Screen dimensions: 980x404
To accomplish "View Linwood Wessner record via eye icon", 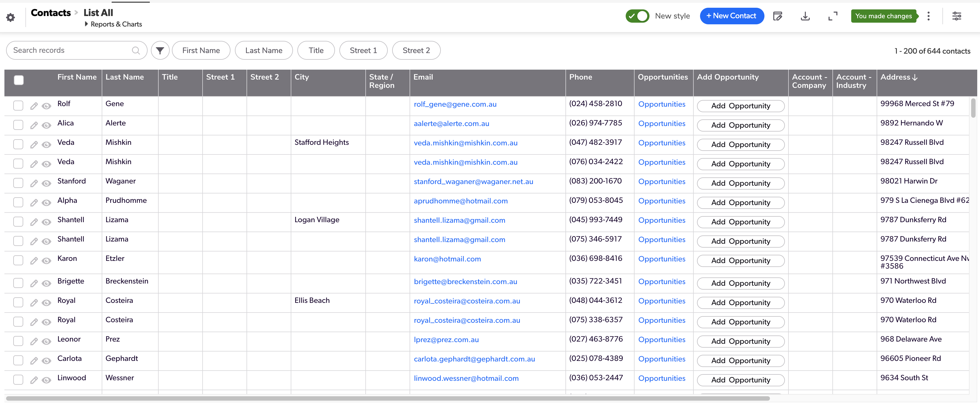I will coord(46,380).
